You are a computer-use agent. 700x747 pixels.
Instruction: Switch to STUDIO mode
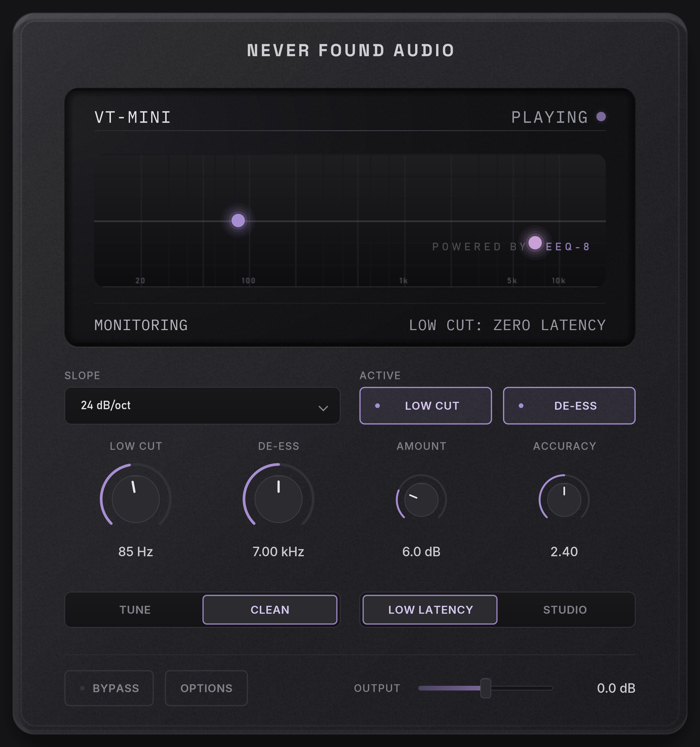click(x=565, y=609)
